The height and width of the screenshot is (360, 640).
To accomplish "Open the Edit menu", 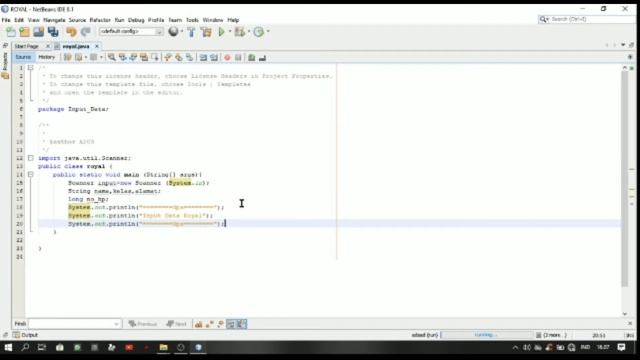I will 19,20.
